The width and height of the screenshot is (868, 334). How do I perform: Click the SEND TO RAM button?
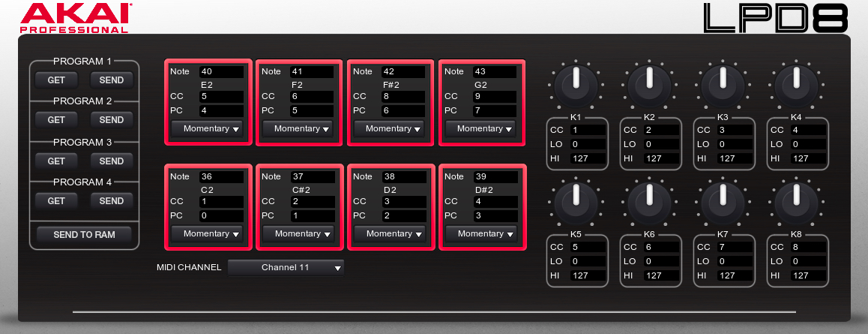[84, 235]
